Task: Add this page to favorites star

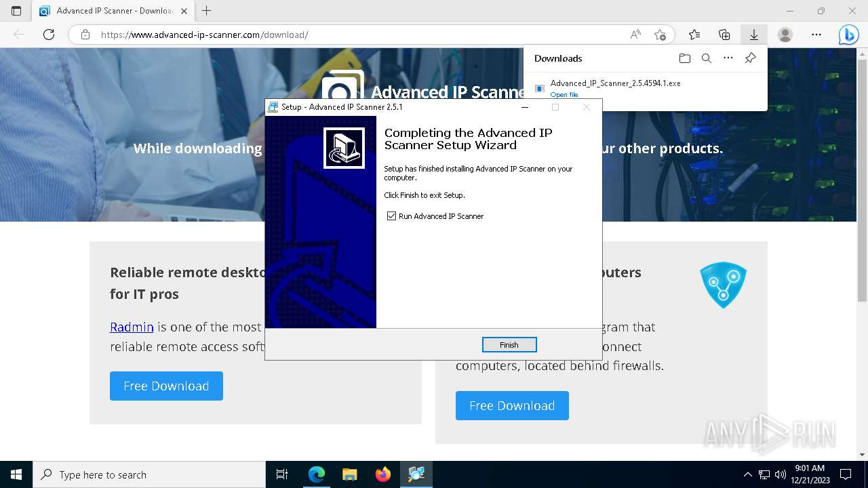Action: pyautogui.click(x=660, y=35)
